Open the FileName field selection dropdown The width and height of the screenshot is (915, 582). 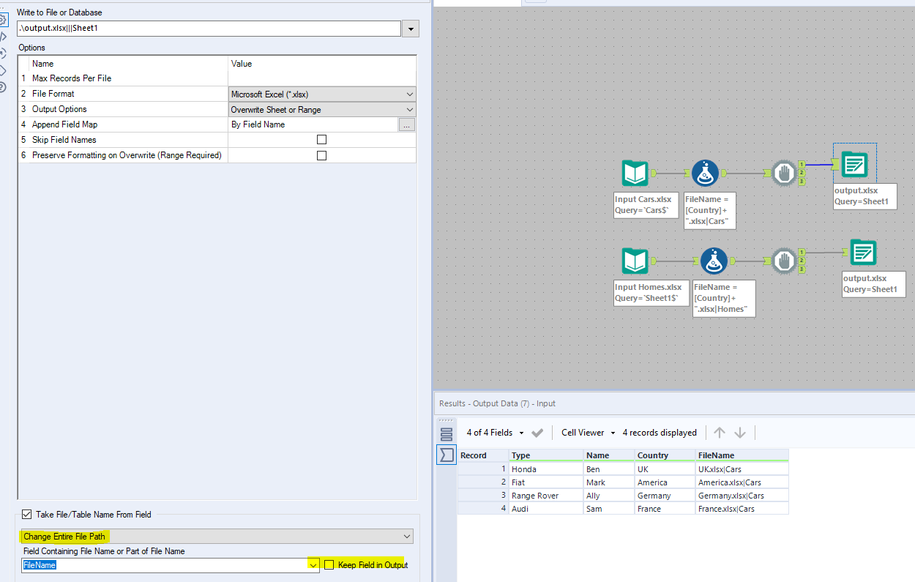click(x=313, y=565)
